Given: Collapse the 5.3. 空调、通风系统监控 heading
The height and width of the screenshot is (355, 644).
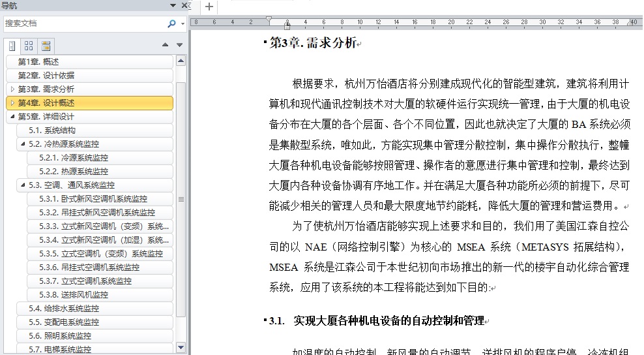Looking at the screenshot, I should pyautogui.click(x=23, y=185).
